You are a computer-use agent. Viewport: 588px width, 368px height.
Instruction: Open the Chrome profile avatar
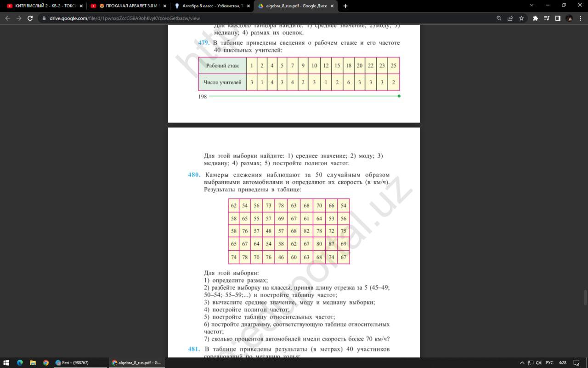point(569,18)
